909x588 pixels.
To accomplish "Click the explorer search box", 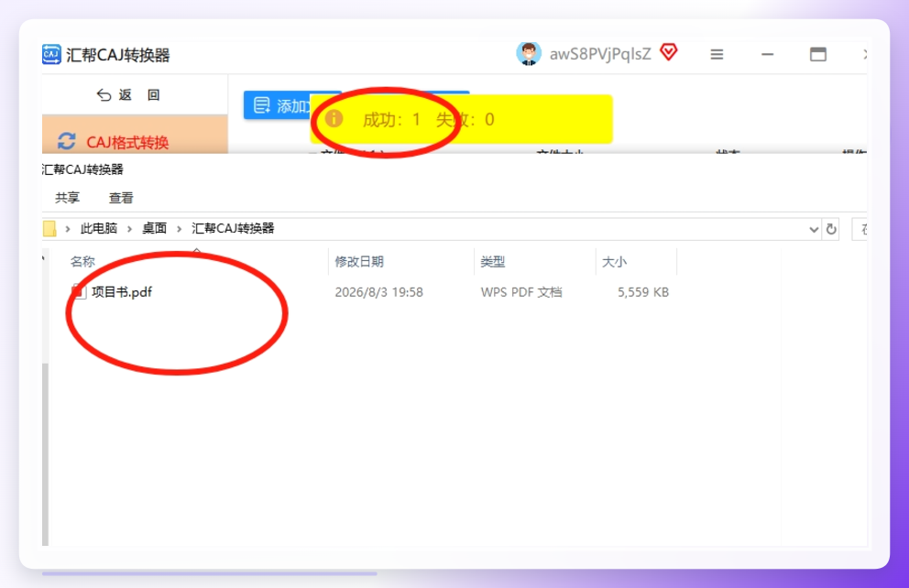I will [x=860, y=229].
